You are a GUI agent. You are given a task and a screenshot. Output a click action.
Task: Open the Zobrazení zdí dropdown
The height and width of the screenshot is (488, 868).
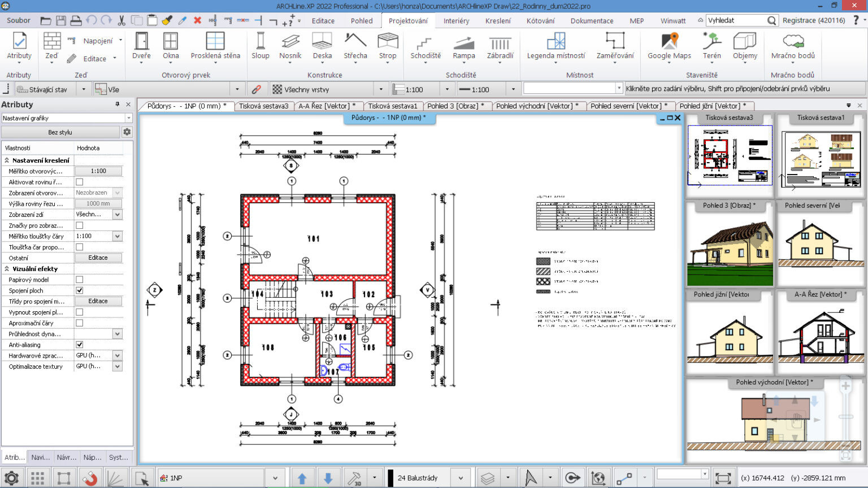[x=117, y=215]
